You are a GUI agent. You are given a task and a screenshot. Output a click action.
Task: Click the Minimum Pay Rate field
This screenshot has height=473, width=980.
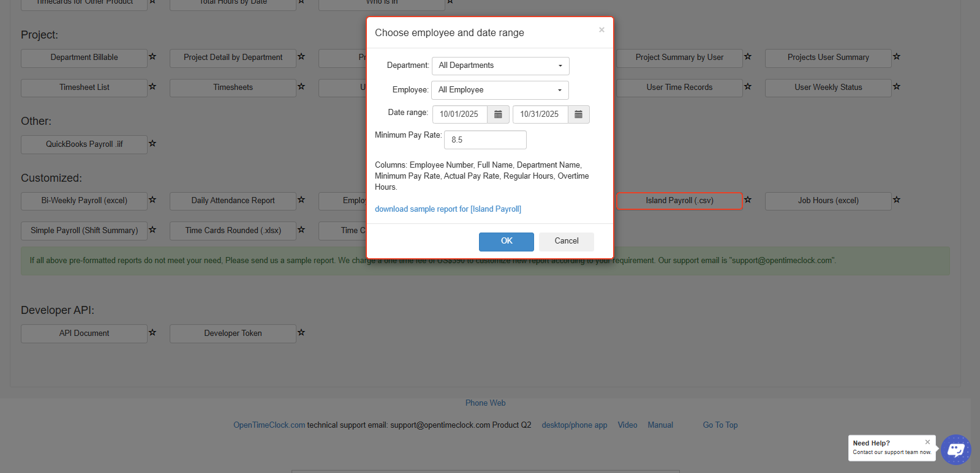click(x=485, y=140)
